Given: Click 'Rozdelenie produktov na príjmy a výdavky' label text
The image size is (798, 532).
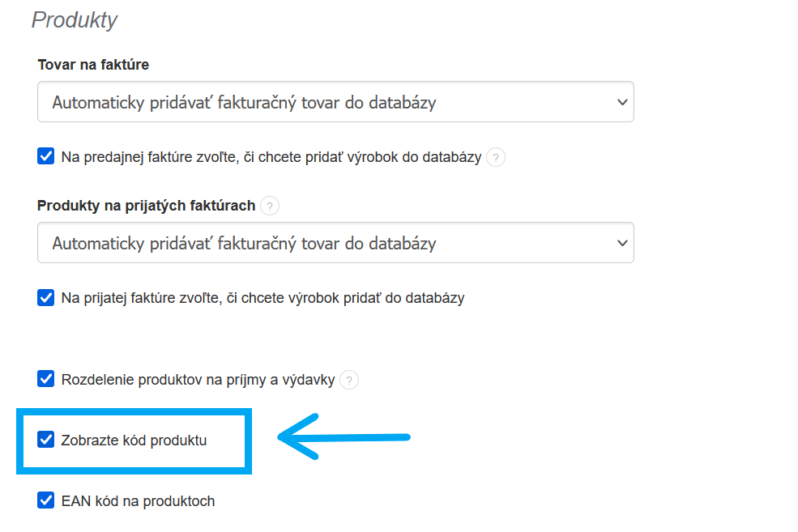Looking at the screenshot, I should pyautogui.click(x=198, y=379).
